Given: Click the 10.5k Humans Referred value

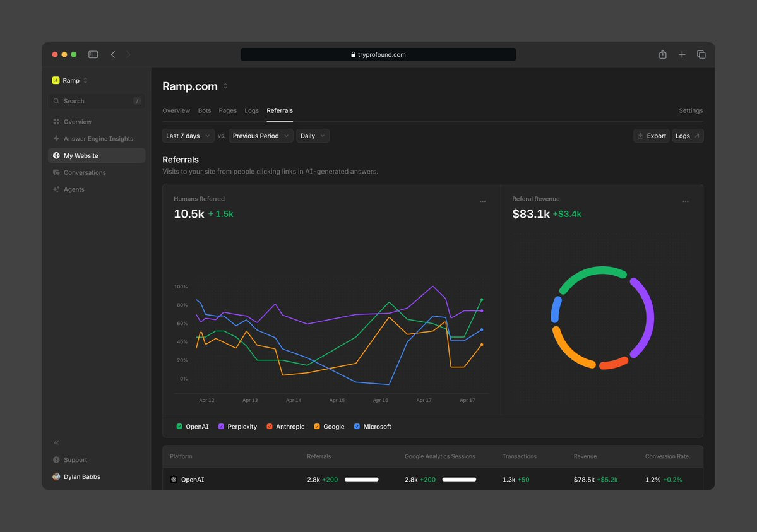Looking at the screenshot, I should [x=189, y=214].
